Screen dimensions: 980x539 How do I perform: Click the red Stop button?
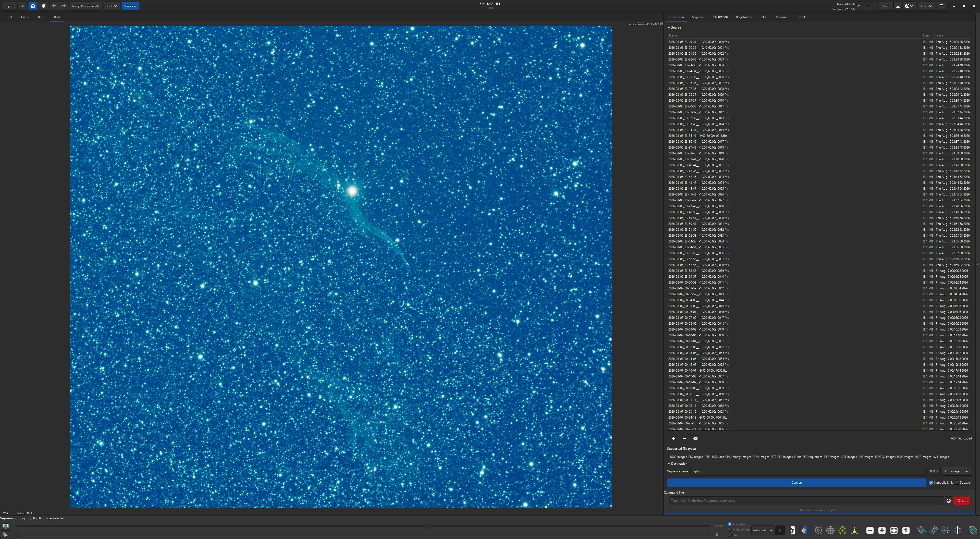pos(961,501)
